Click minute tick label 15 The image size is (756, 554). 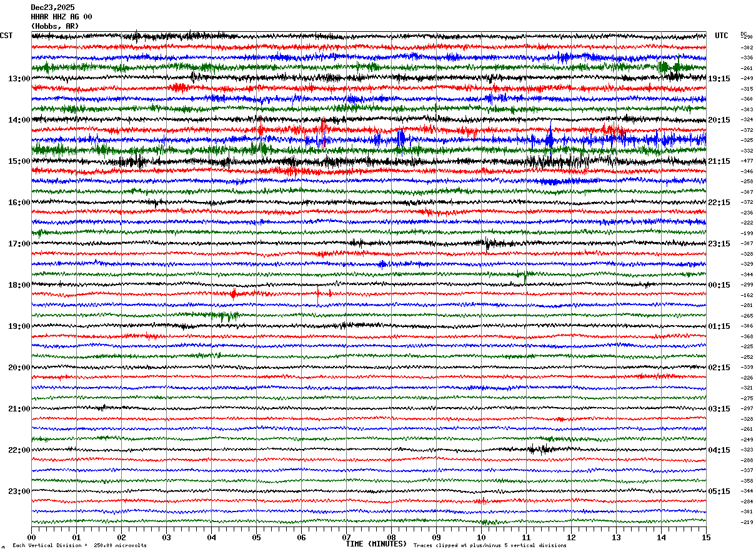[706, 537]
